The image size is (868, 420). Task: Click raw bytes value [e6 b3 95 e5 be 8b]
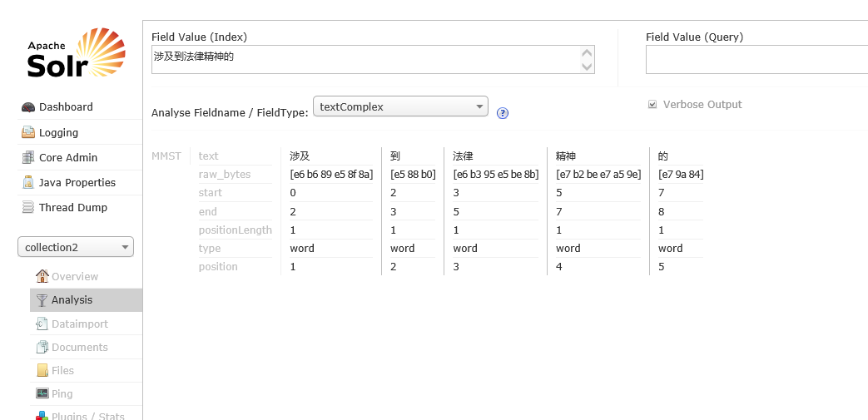tap(495, 175)
